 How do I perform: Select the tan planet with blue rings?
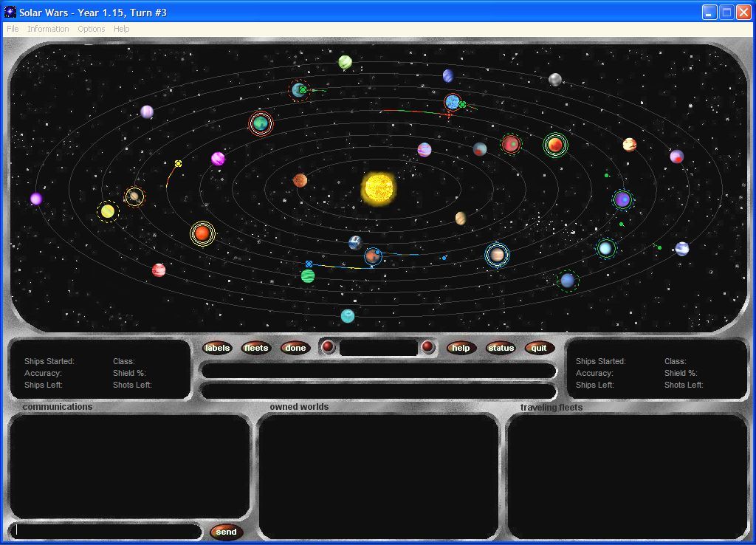[497, 255]
